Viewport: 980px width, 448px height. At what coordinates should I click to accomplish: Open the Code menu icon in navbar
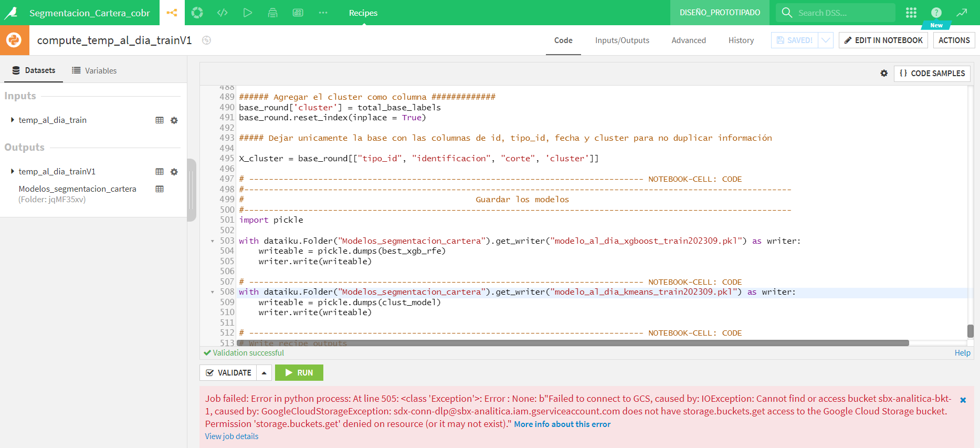click(223, 13)
